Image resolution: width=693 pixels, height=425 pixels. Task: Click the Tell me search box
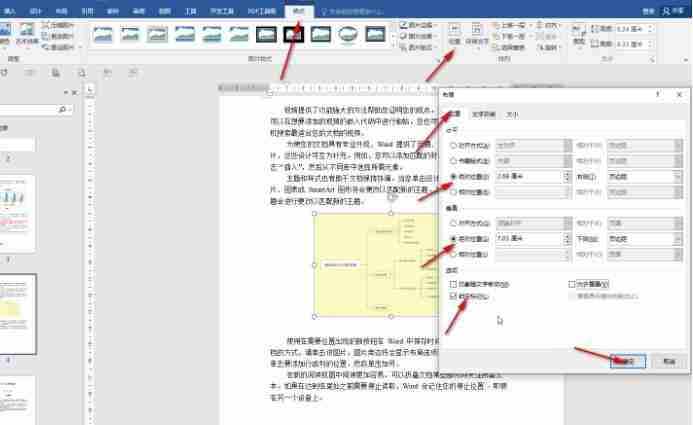[353, 11]
